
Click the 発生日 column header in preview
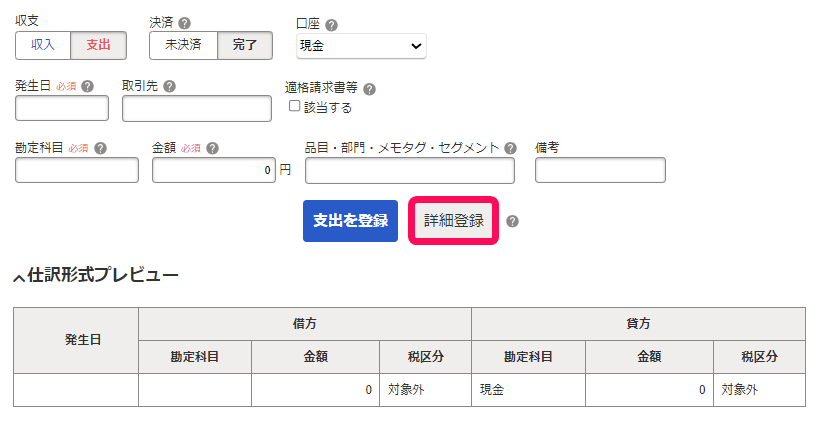tap(76, 340)
